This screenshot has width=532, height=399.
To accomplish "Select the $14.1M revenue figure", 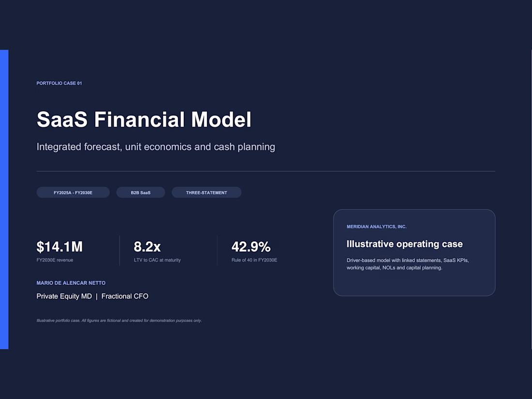I will (x=59, y=247).
